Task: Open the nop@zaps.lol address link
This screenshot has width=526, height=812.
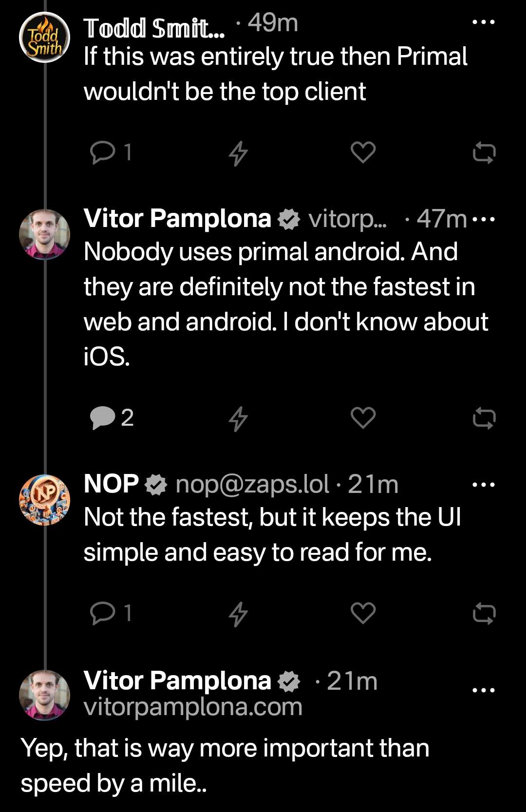Action: click(x=252, y=485)
